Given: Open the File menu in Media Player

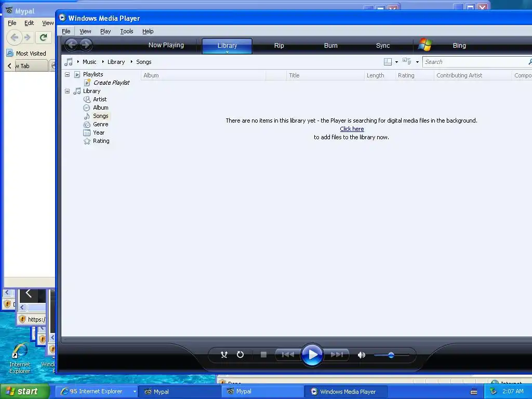Looking at the screenshot, I should tap(66, 31).
